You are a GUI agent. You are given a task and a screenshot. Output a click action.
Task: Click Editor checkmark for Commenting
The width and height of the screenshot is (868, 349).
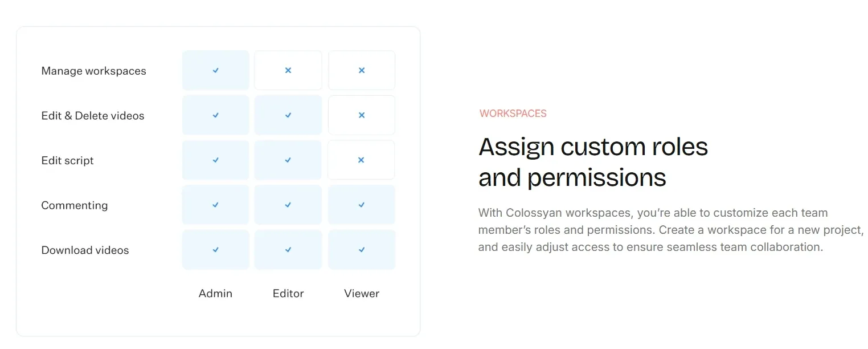click(288, 205)
